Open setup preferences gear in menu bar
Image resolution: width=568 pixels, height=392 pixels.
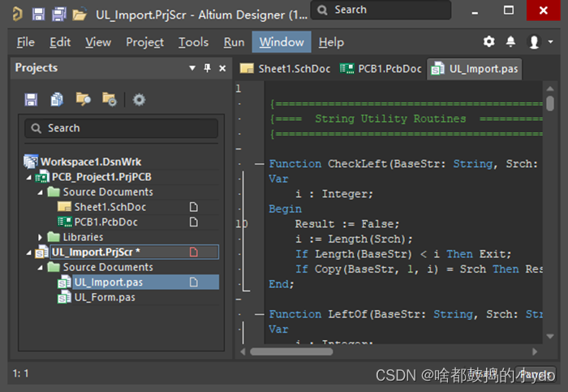(x=488, y=42)
